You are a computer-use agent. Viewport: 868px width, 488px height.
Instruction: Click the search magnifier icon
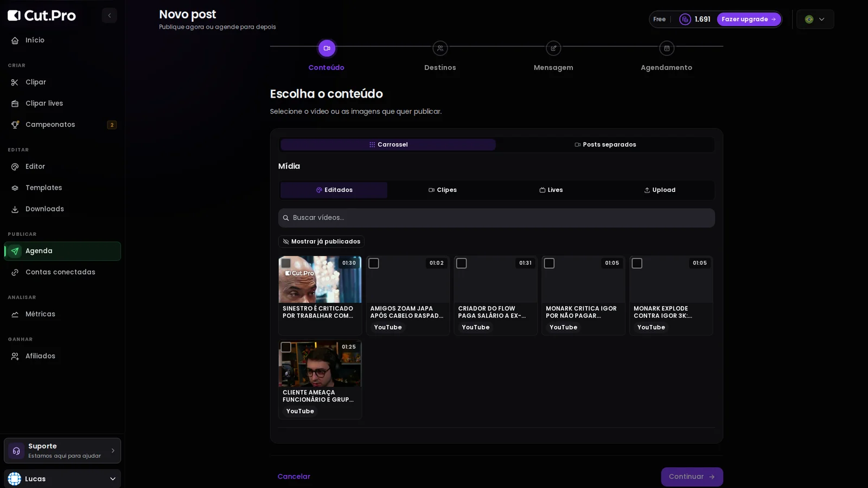[x=286, y=218]
